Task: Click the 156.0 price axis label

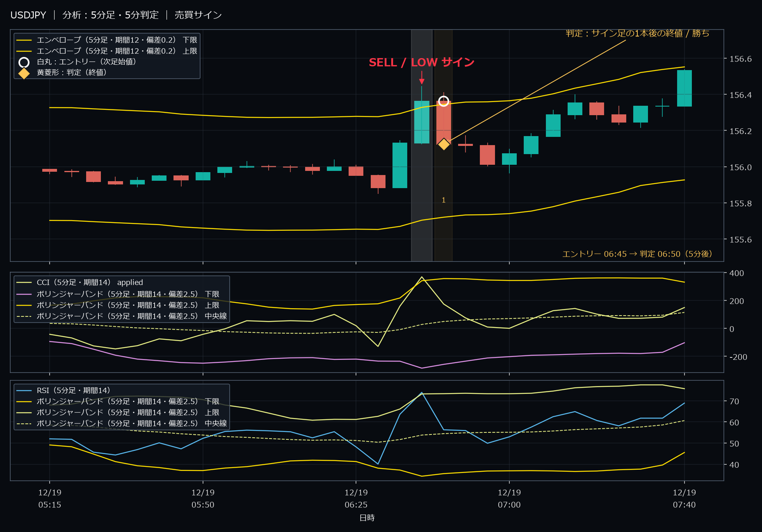Action: click(x=740, y=167)
